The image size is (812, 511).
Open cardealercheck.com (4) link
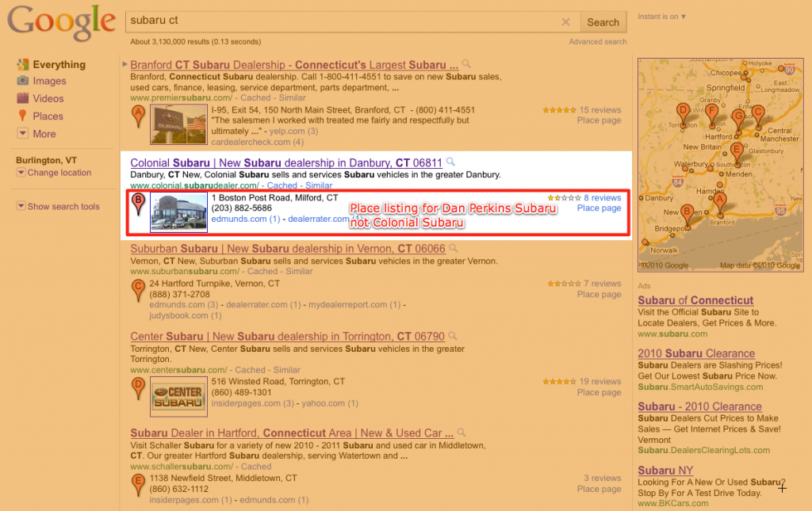click(x=258, y=143)
